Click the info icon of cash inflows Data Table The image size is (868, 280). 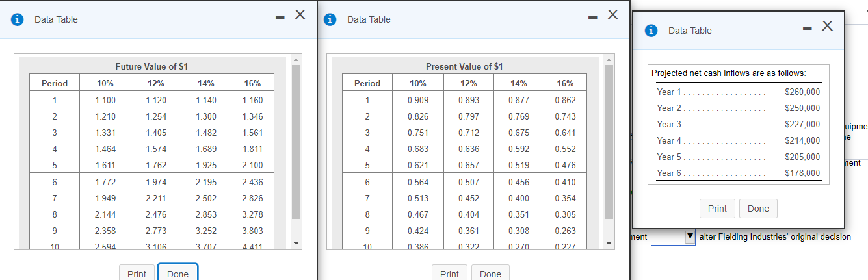[x=651, y=31]
